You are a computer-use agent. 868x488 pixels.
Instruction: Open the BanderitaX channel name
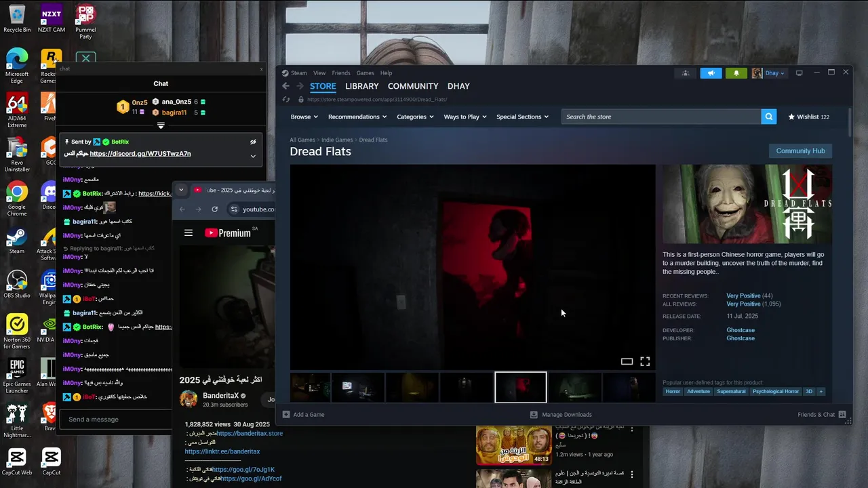tap(220, 396)
